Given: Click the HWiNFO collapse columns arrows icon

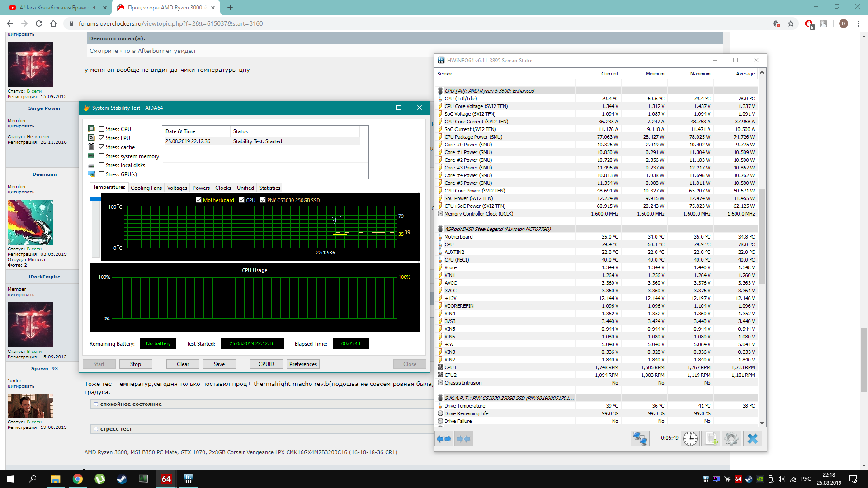Looking at the screenshot, I should tap(463, 439).
